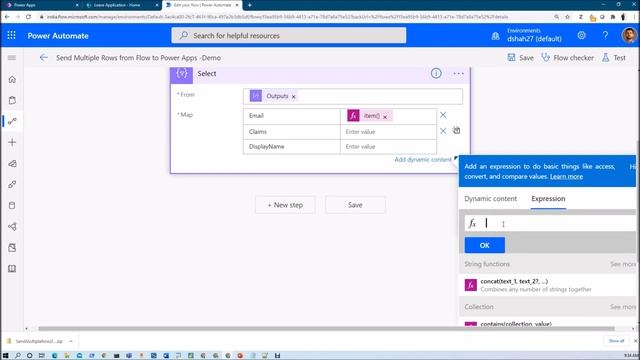Expand String functions with See more
This screenshot has height=360, width=640.
click(623, 264)
